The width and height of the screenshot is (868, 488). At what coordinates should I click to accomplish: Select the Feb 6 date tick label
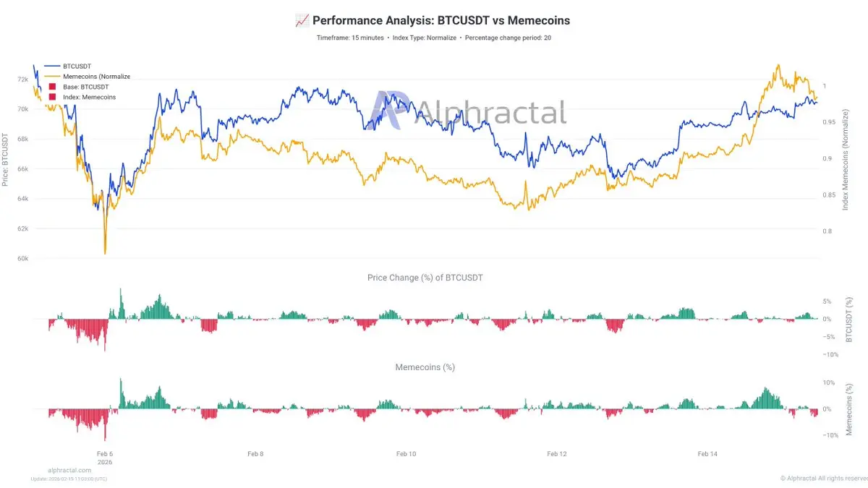click(x=105, y=454)
